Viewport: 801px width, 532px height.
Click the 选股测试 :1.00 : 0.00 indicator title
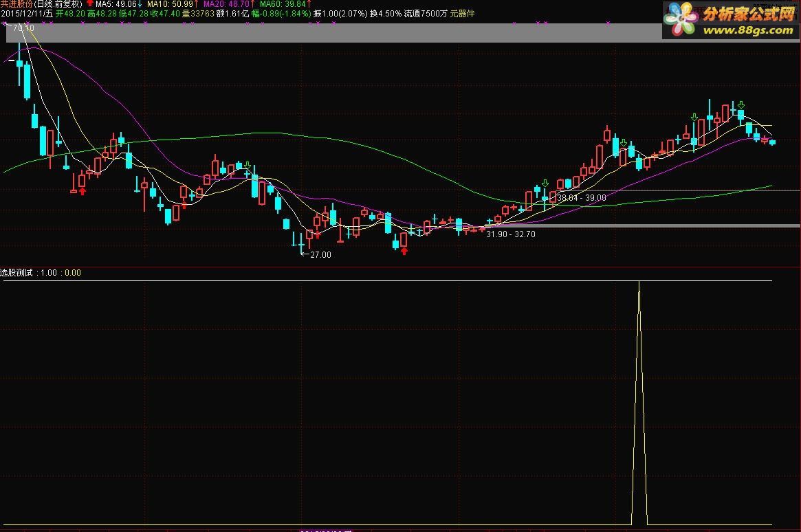(x=41, y=273)
